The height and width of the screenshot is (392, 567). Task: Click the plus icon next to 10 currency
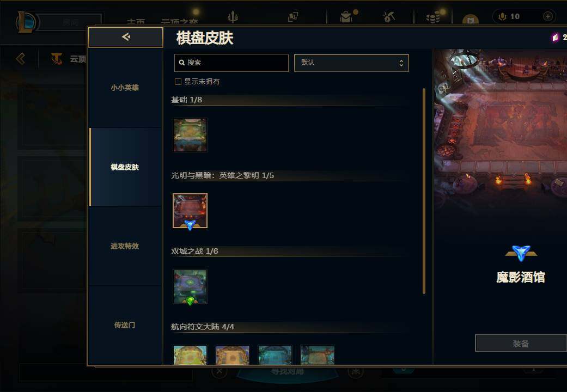coord(548,16)
